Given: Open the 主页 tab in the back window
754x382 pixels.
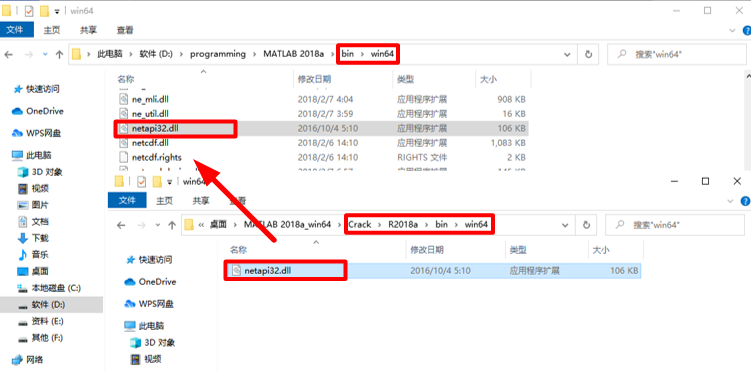Looking at the screenshot, I should (51, 30).
